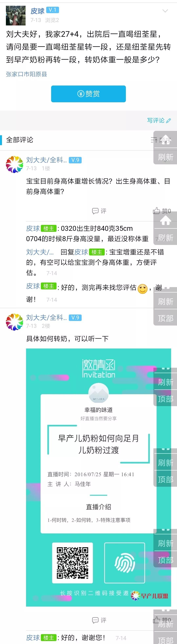This screenshot has height=644, width=177.
Task: Open 皮球's profile avatar photo
Action: click(x=16, y=16)
